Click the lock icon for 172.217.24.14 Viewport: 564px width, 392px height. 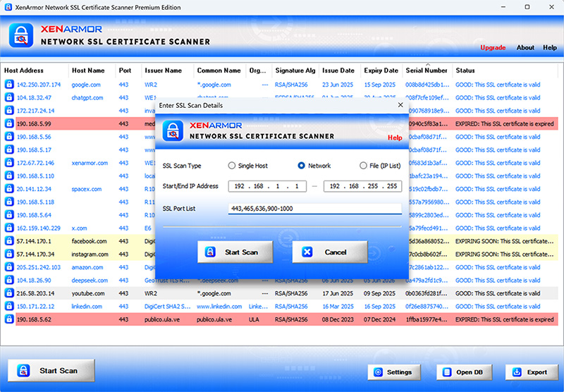coord(9,111)
